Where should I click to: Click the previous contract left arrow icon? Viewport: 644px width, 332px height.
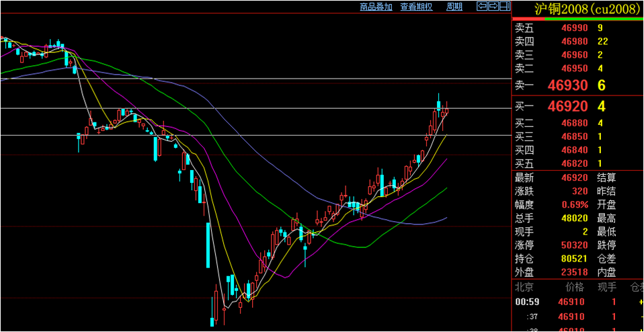tap(482, 7)
